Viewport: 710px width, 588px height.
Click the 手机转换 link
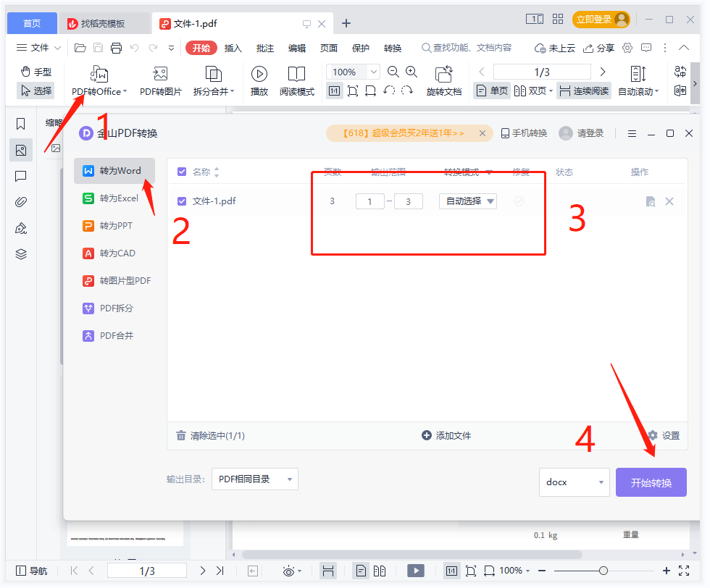tap(524, 133)
